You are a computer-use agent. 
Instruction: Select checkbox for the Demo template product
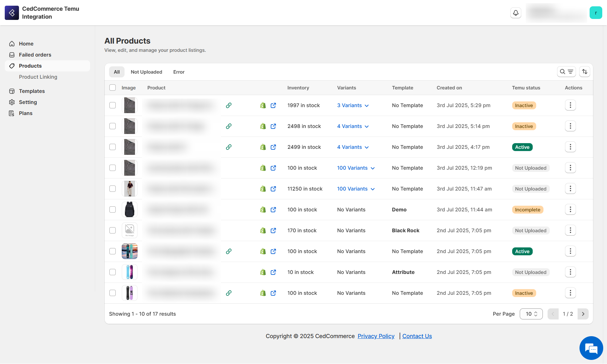pyautogui.click(x=113, y=209)
